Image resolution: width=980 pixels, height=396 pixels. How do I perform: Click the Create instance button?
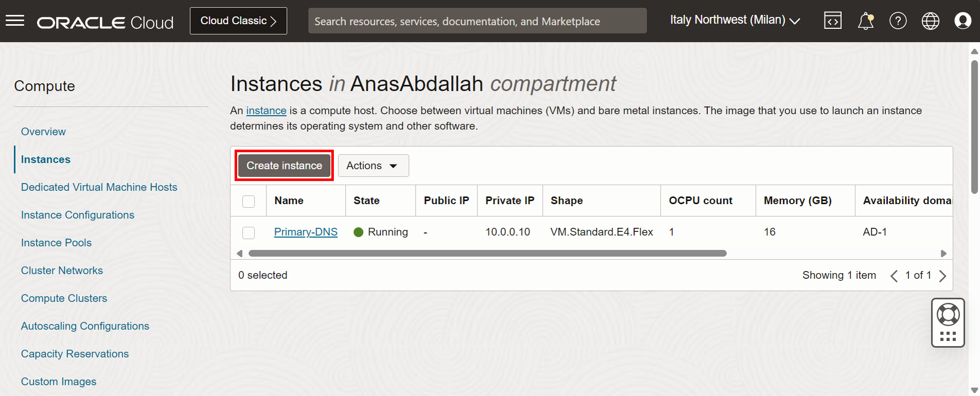(x=284, y=166)
